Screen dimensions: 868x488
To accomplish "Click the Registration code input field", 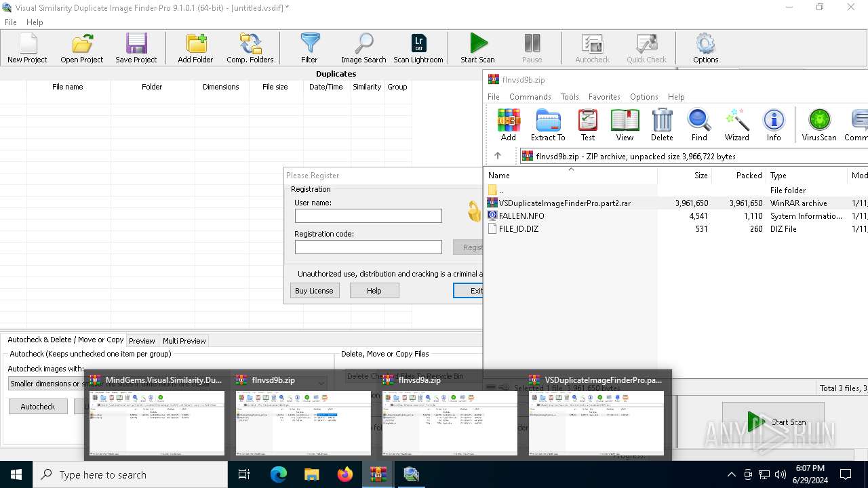I will [368, 247].
